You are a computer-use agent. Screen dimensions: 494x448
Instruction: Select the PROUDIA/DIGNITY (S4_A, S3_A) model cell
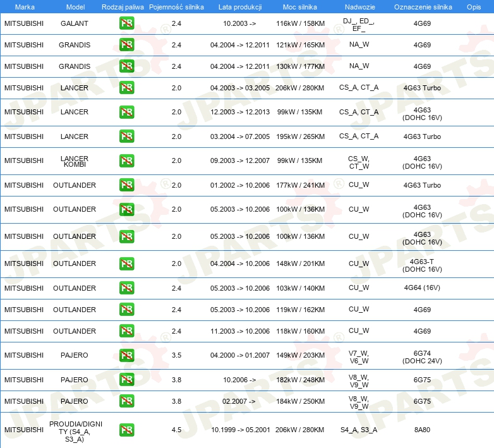click(76, 432)
